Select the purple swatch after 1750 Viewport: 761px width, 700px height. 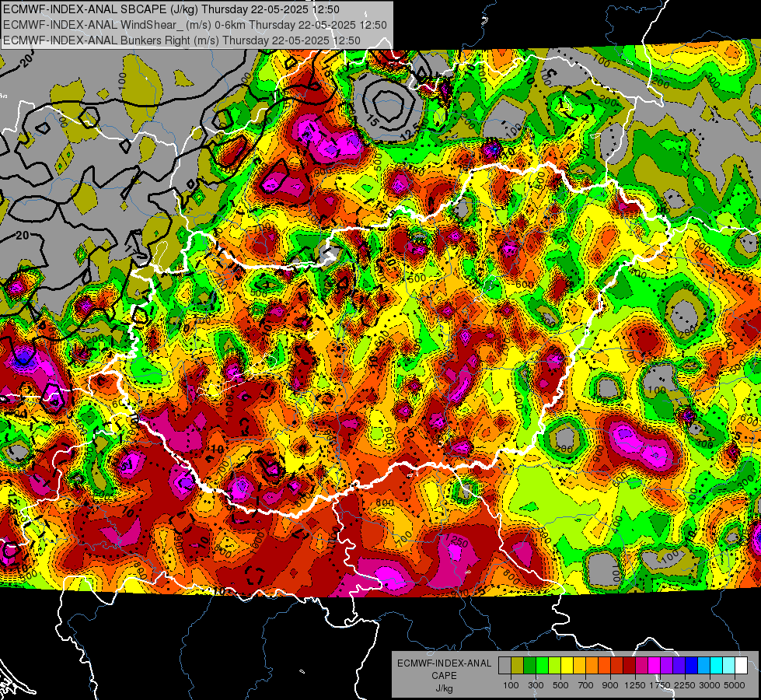point(667,666)
